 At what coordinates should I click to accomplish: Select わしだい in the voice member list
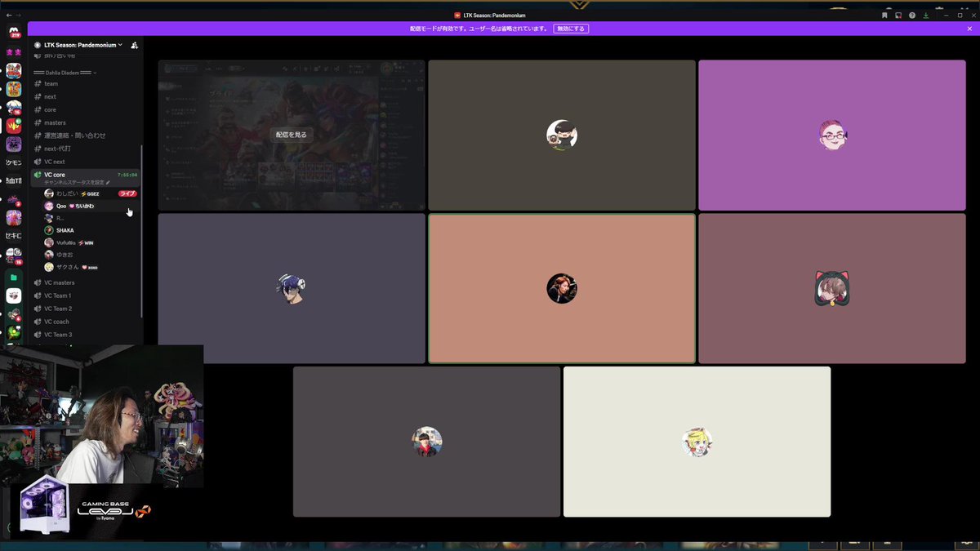(91, 193)
